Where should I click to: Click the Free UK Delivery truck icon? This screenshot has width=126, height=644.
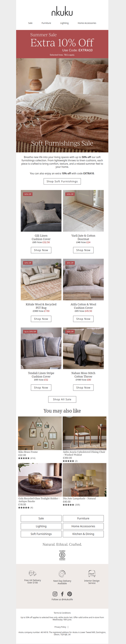[32, 573]
